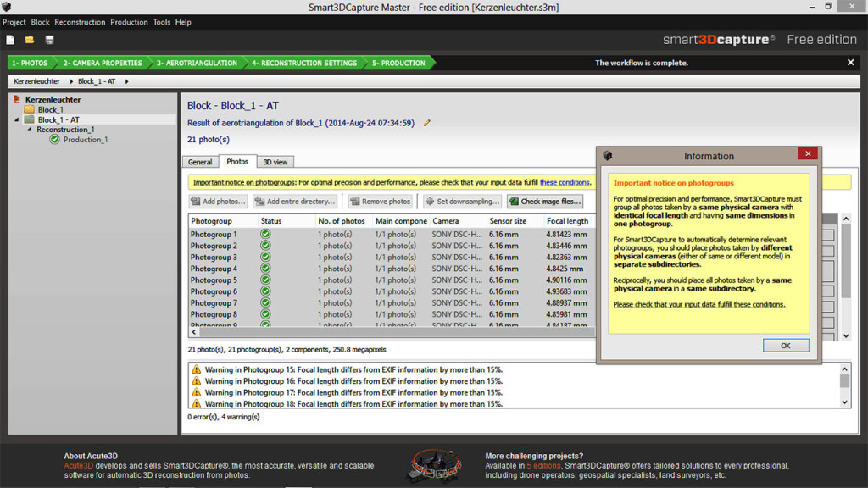Viewport: 868px width, 488px height.
Task: Open 'Important notice on photogroups' link
Action: tap(243, 182)
